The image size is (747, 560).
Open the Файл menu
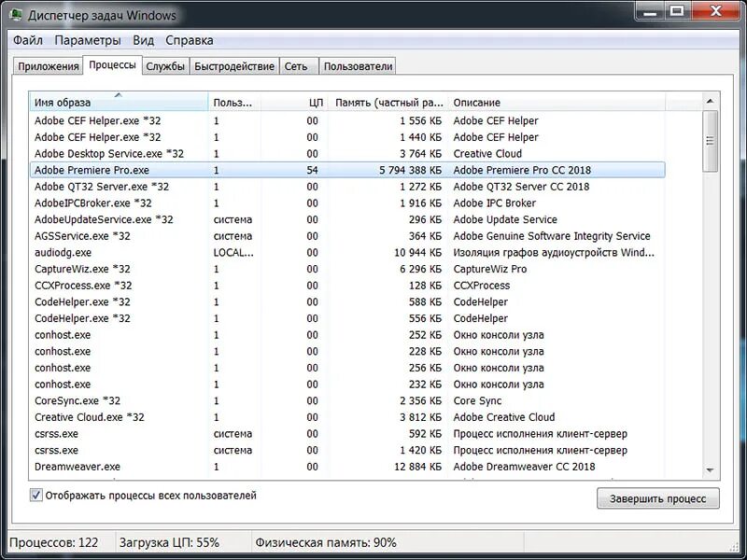(28, 40)
